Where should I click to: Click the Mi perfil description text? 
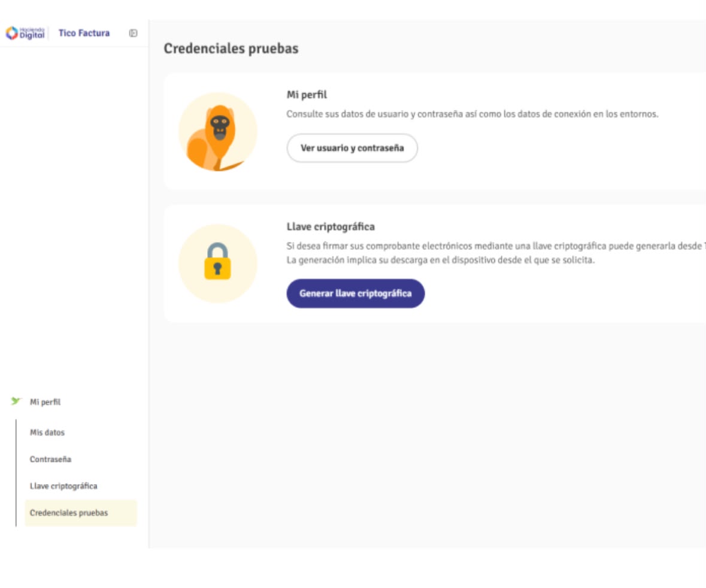tap(472, 114)
